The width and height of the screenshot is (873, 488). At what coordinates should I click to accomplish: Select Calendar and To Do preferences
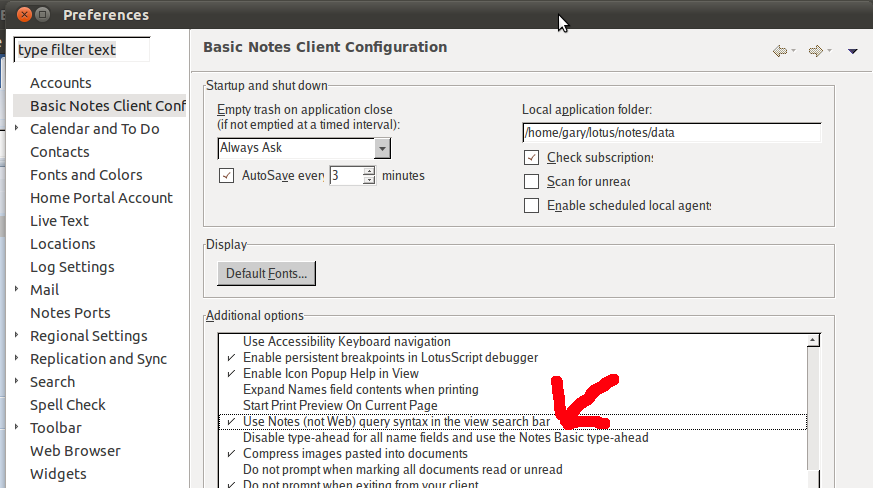click(95, 129)
